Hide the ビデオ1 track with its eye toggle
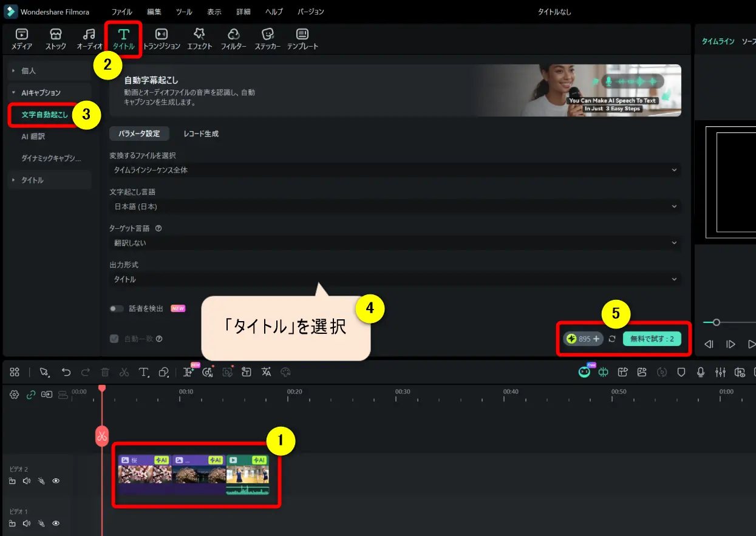The image size is (756, 536). click(56, 523)
